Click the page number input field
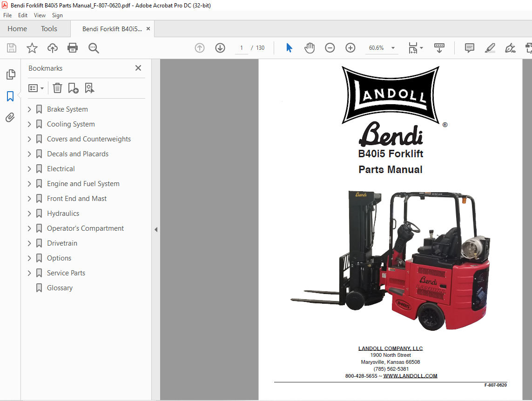This screenshot has width=532, height=401. point(242,48)
